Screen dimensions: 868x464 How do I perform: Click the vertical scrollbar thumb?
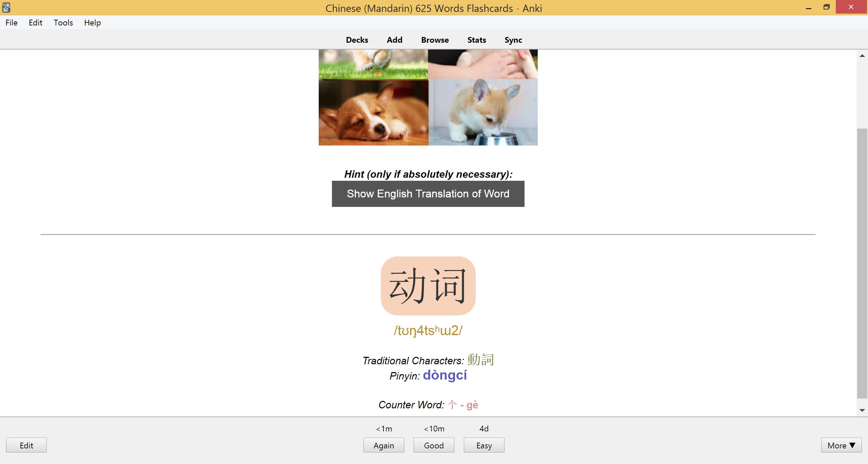click(x=862, y=263)
